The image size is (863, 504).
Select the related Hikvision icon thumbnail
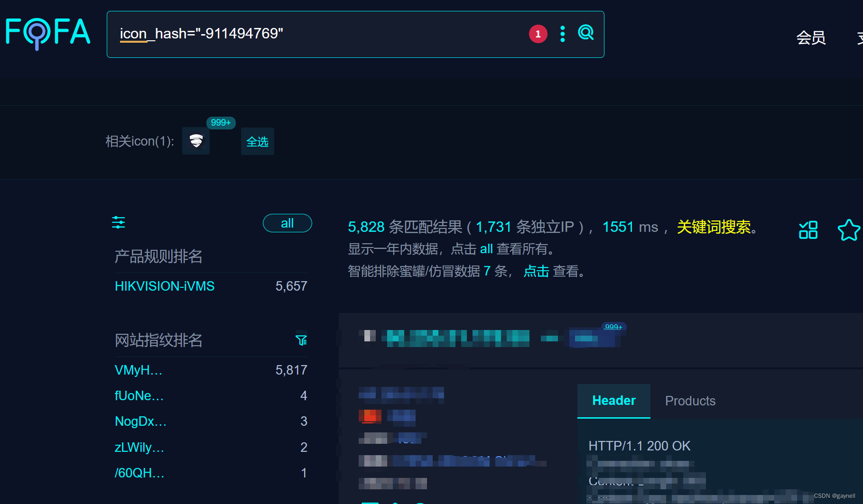(x=196, y=141)
